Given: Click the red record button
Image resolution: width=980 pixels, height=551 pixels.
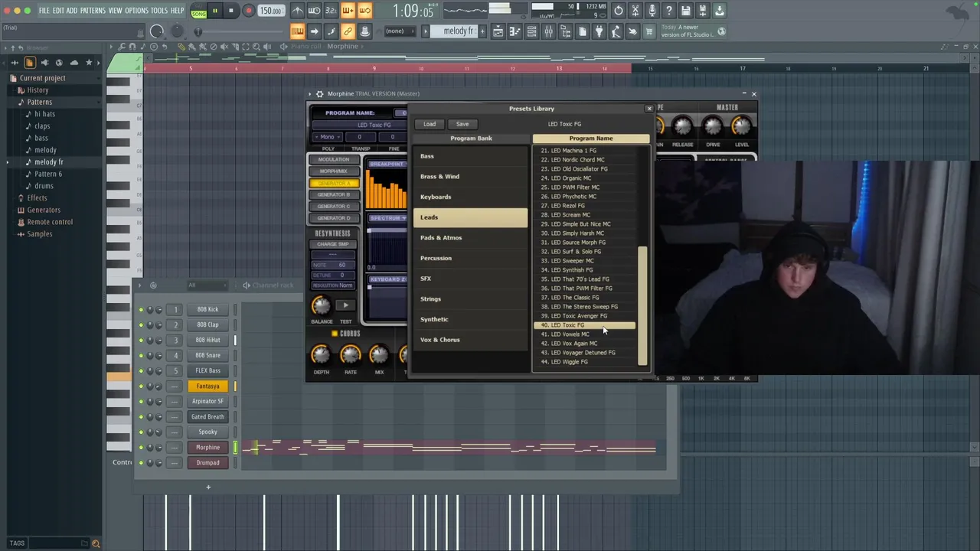Looking at the screenshot, I should point(248,11).
